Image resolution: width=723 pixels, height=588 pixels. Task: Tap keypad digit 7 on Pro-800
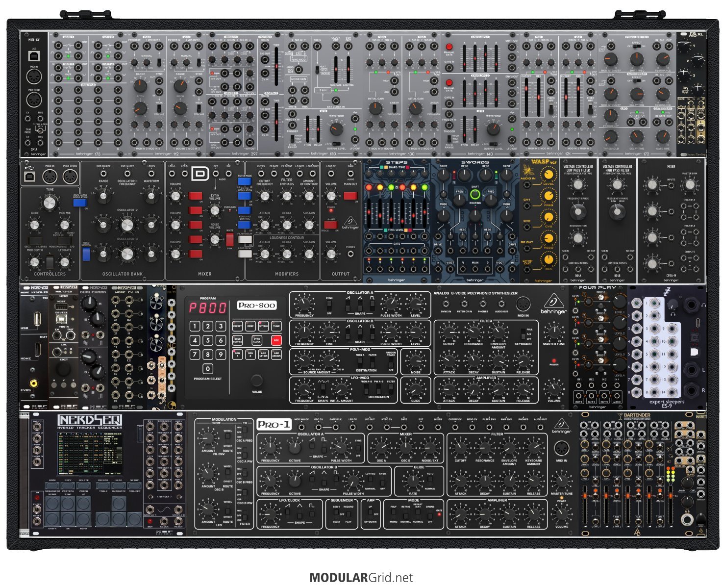pos(195,354)
